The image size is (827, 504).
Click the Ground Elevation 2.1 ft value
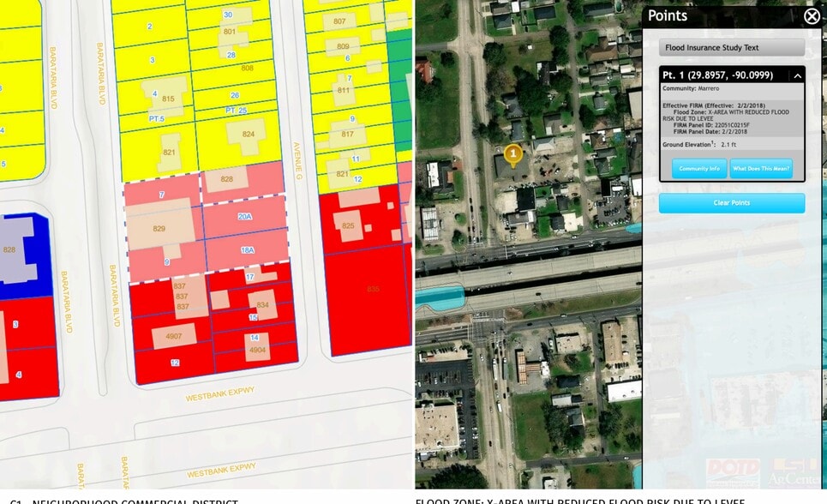(728, 145)
